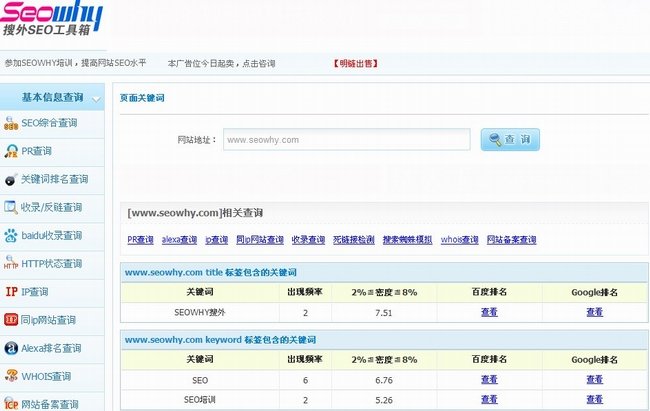View Google排名 for SEO培训
650x411 pixels.
click(594, 399)
